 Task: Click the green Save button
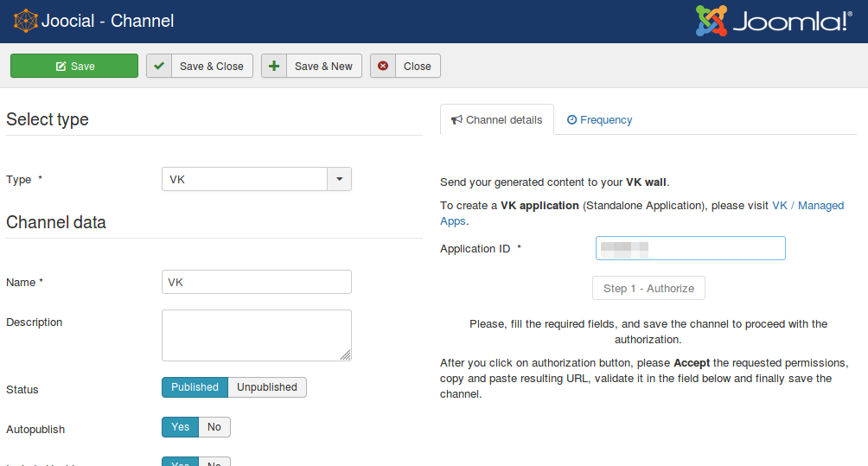point(74,66)
